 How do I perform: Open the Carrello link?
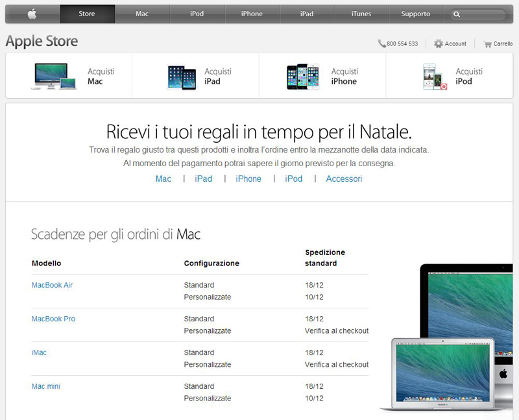[x=503, y=43]
